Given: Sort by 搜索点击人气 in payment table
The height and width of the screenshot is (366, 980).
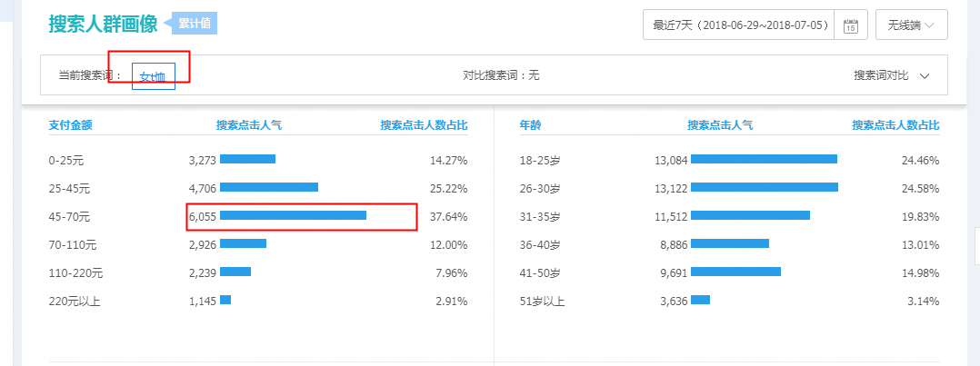Looking at the screenshot, I should (248, 125).
